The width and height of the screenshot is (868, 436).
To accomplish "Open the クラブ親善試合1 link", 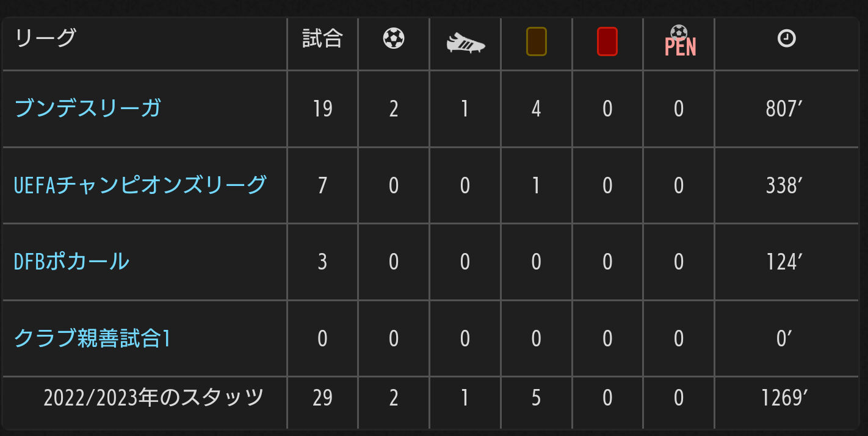I will pos(92,338).
